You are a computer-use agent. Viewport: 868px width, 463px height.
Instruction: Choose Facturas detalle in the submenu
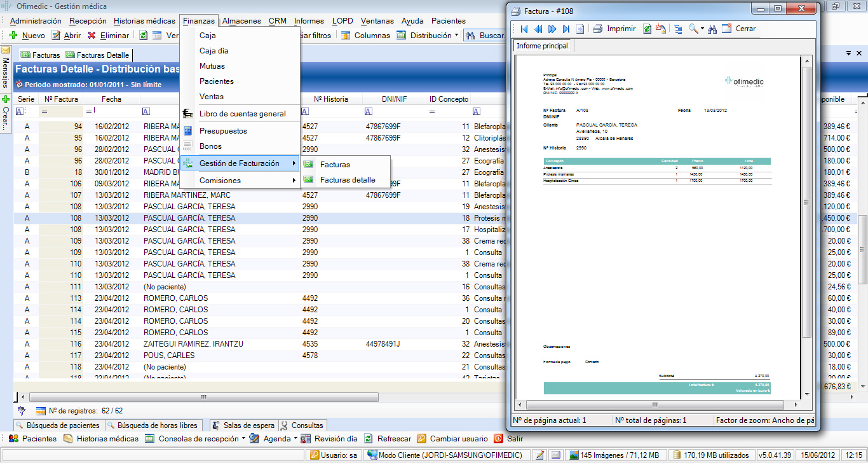tap(346, 180)
